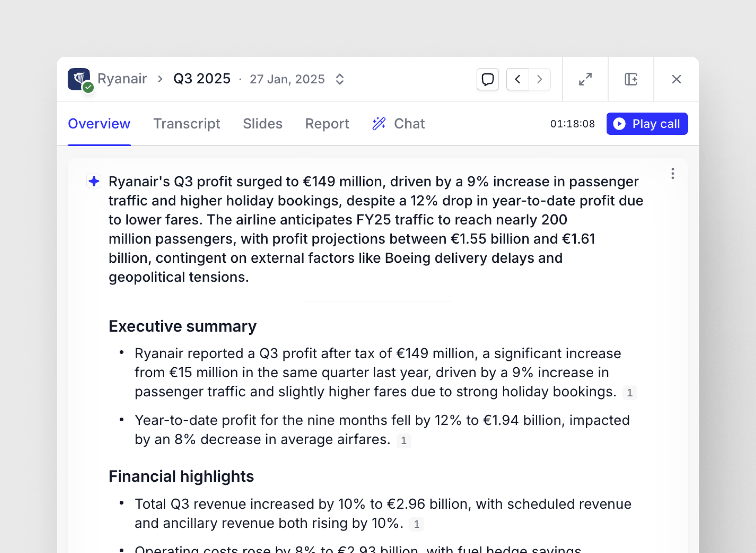Click the AI sparkle summary icon
This screenshot has width=756, height=553.
click(x=94, y=182)
